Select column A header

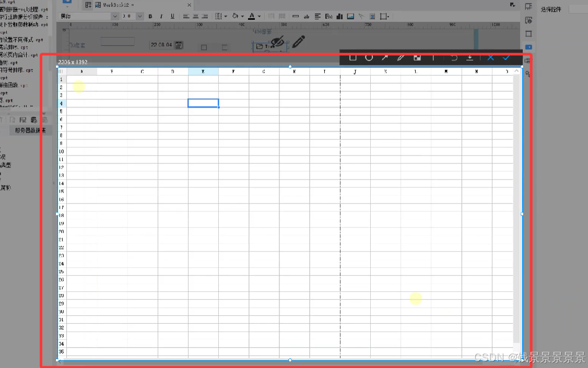pyautogui.click(x=82, y=71)
